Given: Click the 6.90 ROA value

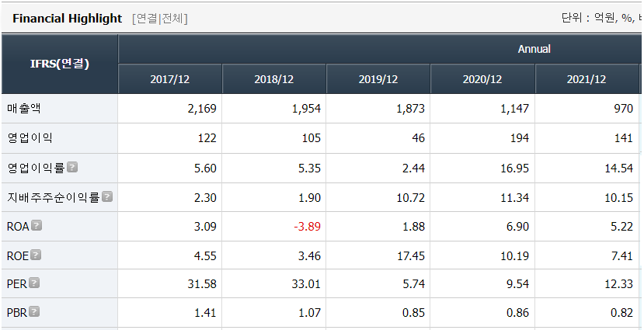Looking at the screenshot, I should (518, 227).
